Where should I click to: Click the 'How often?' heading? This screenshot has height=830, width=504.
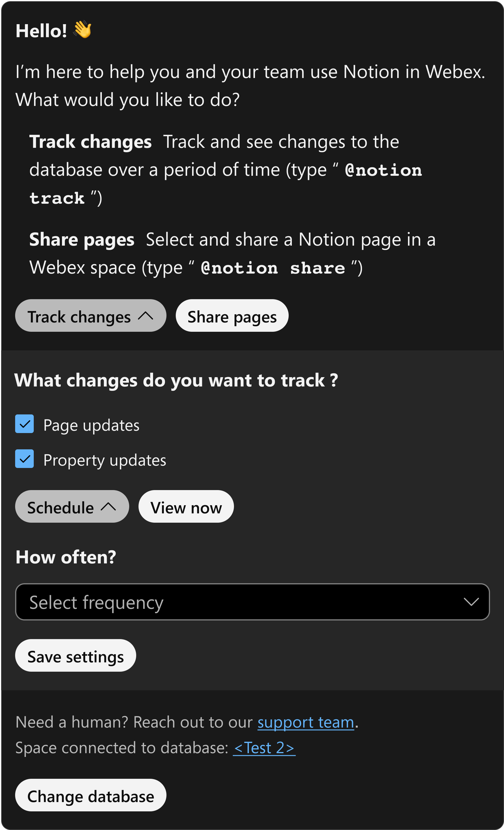[x=66, y=557]
